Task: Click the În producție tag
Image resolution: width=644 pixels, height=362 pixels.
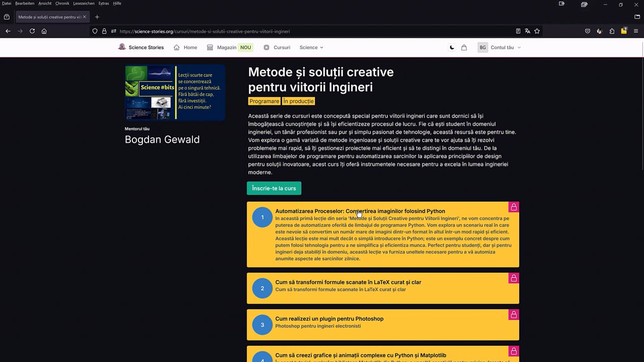Action: pyautogui.click(x=298, y=101)
